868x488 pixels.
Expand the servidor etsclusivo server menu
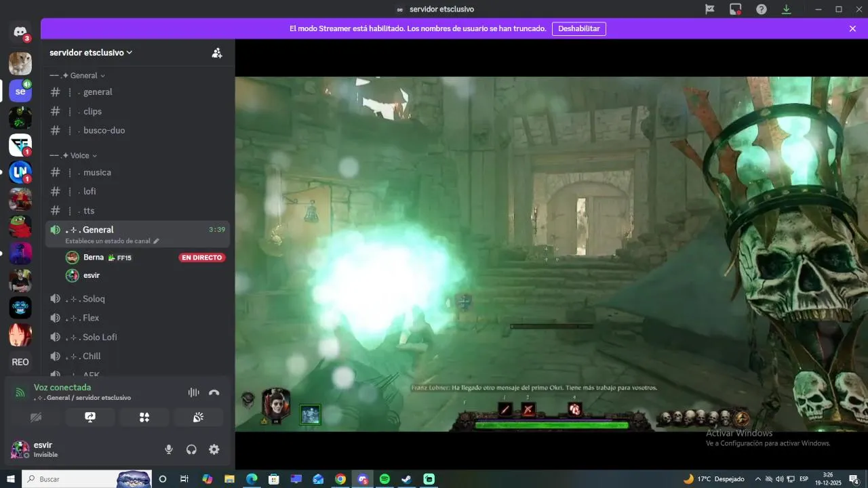point(91,53)
